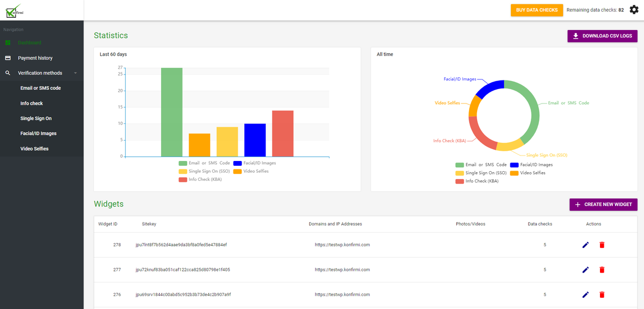Click the blue Facial/ID Images bar
The width and height of the screenshot is (644, 309).
[255, 140]
